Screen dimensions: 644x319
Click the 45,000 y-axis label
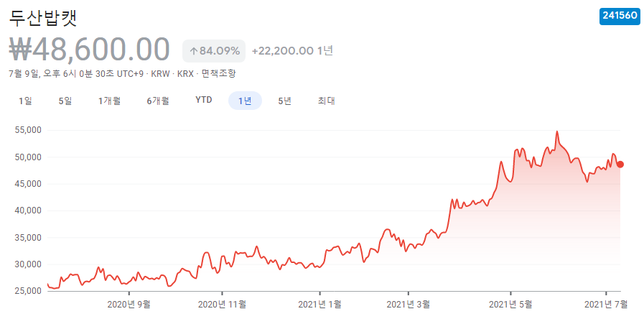pyautogui.click(x=27, y=184)
